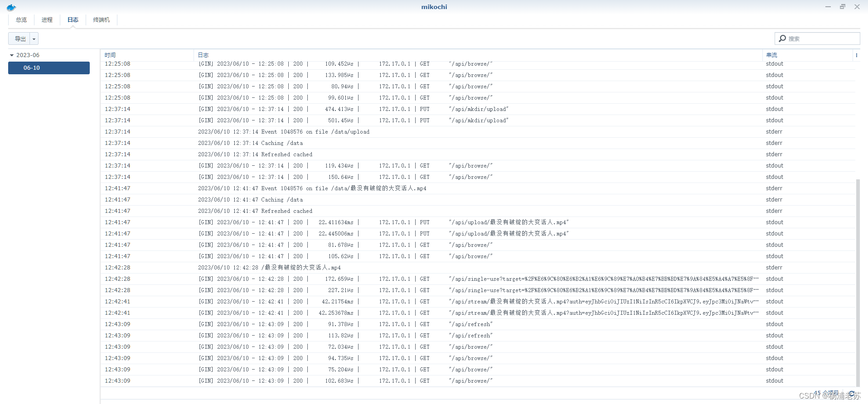Viewport: 868px width, 404px height.
Task: Switch to the 进程 tab
Action: (x=47, y=20)
